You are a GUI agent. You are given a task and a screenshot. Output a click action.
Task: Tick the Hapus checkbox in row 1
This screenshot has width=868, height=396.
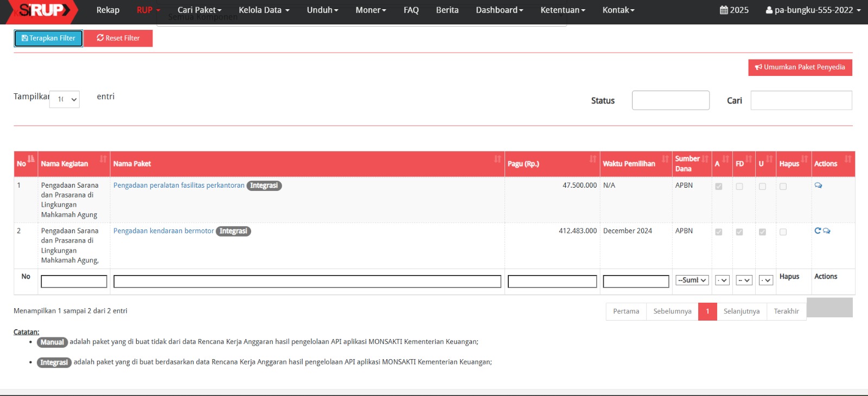click(783, 187)
